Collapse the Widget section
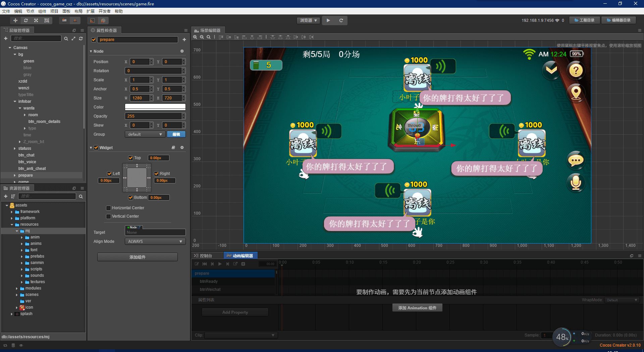644x352 pixels. (91, 148)
